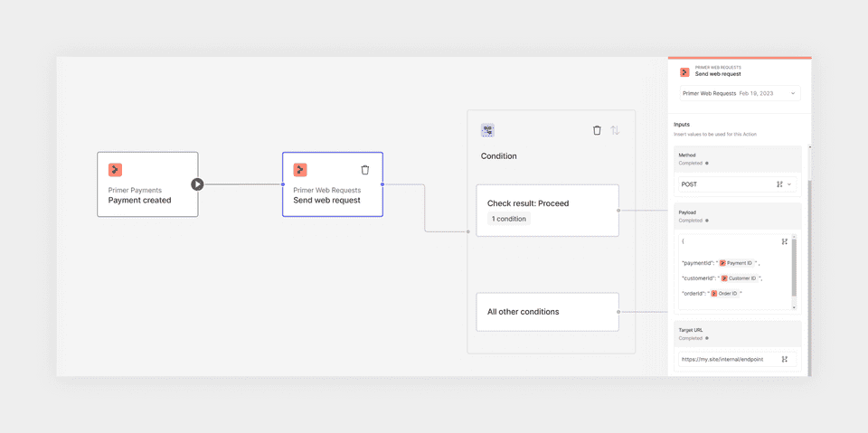Open the Check result: Proceed branch
This screenshot has height=433, width=868.
coord(548,211)
